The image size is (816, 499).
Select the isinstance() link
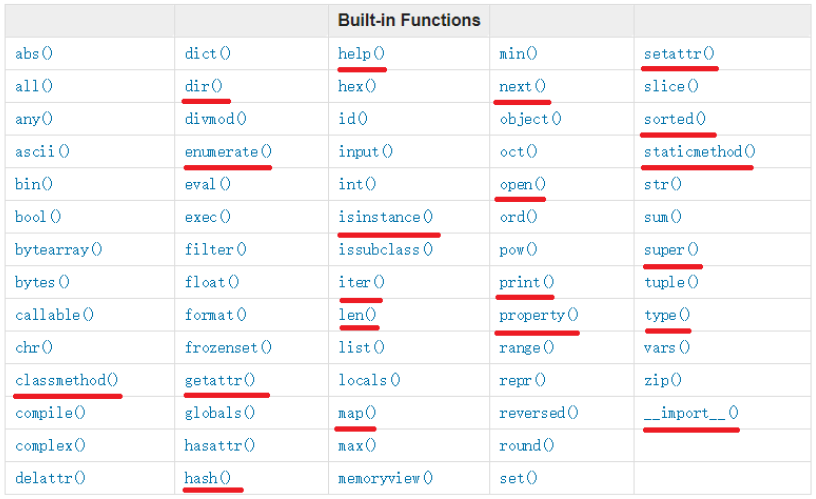pyautogui.click(x=386, y=217)
